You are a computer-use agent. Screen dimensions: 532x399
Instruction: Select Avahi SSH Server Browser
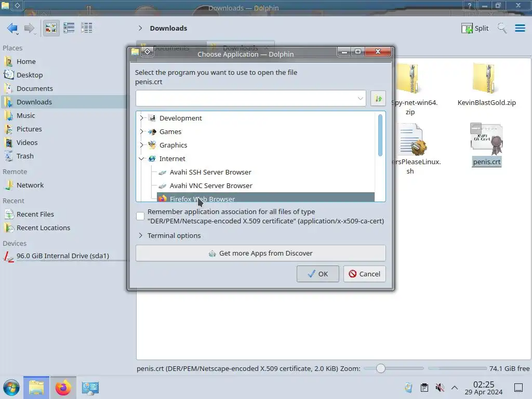pyautogui.click(x=265, y=172)
